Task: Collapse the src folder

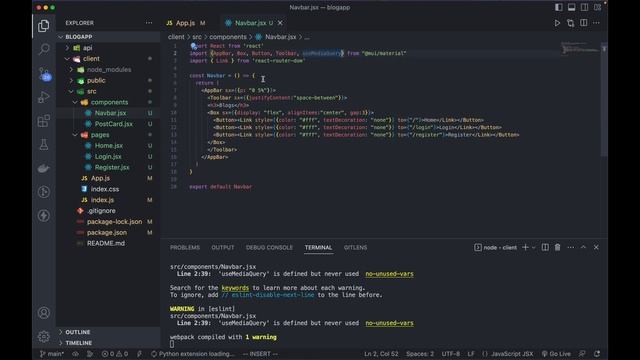Action: pos(108,91)
